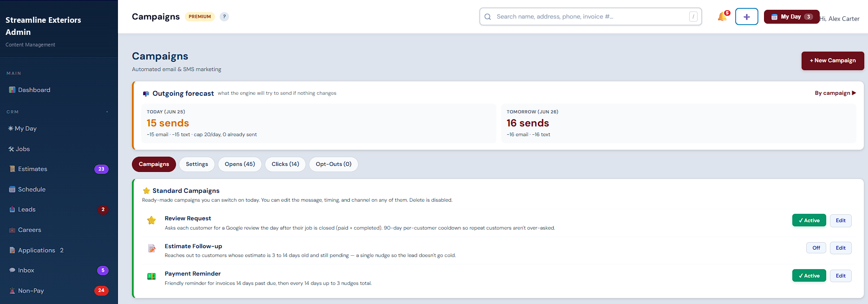Click the Today 15 sends card
This screenshot has width=868, height=304.
coord(319,123)
